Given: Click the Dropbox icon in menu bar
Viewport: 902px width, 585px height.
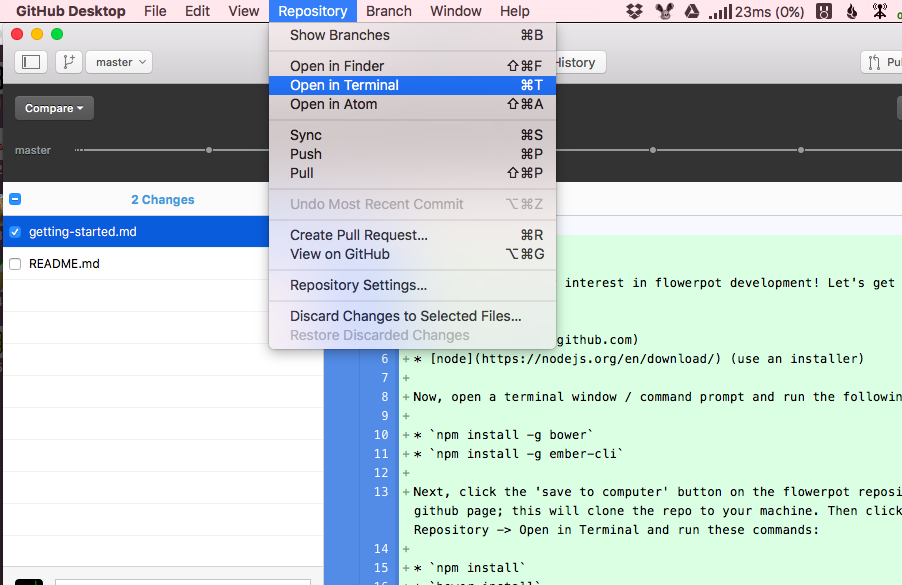Looking at the screenshot, I should [x=635, y=11].
